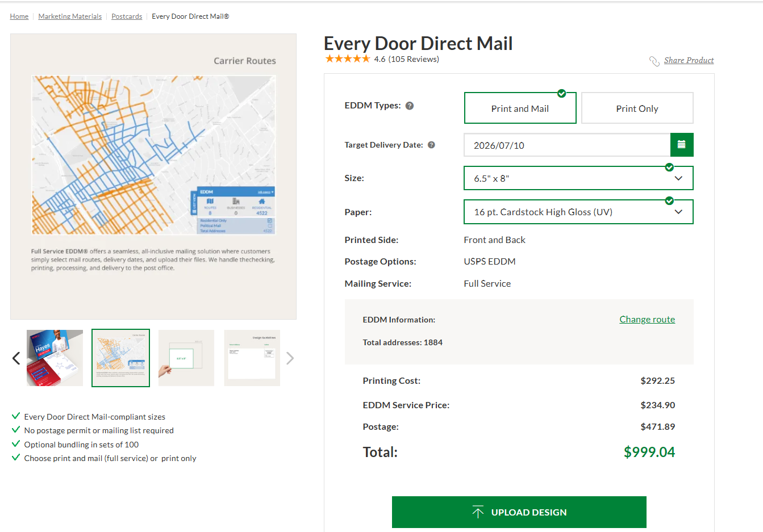Click the Share Product link
This screenshot has height=532, width=763.
point(689,60)
